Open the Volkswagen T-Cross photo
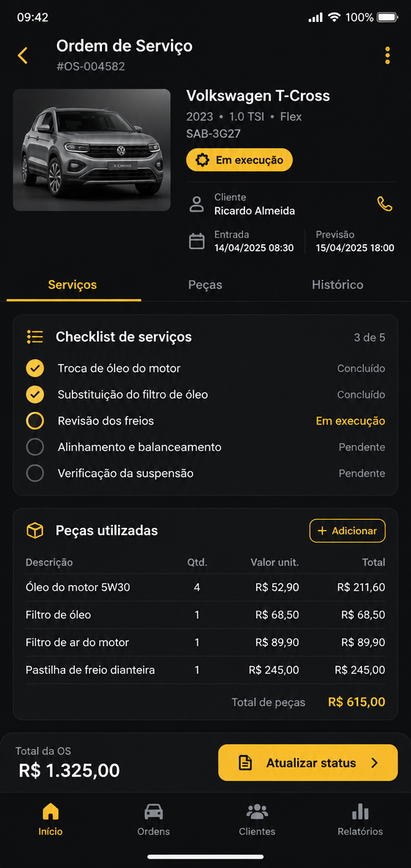Viewport: 411px width, 868px height. (x=92, y=150)
